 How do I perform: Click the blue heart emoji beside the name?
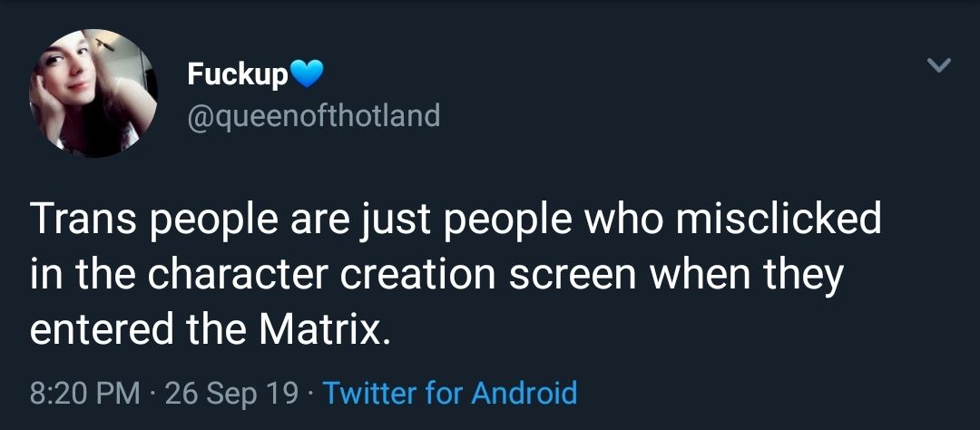coord(307,74)
